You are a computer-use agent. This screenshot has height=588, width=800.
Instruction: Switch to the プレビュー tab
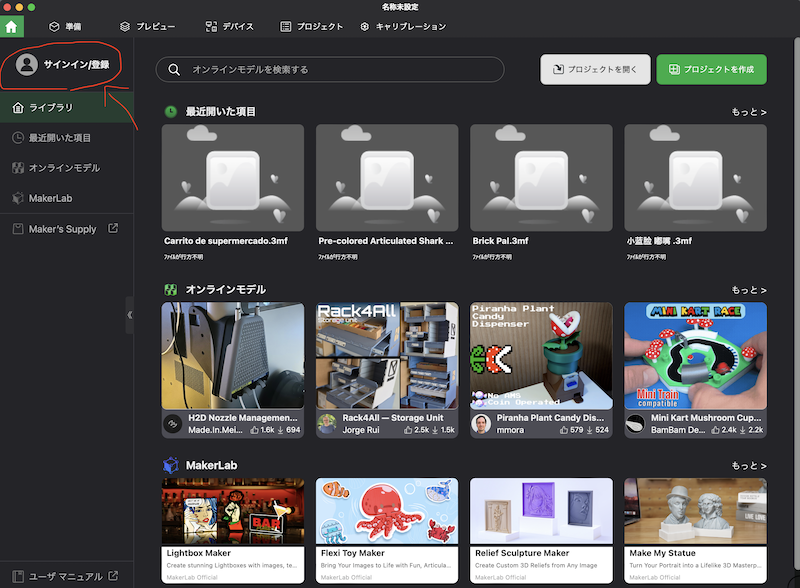coord(147,26)
